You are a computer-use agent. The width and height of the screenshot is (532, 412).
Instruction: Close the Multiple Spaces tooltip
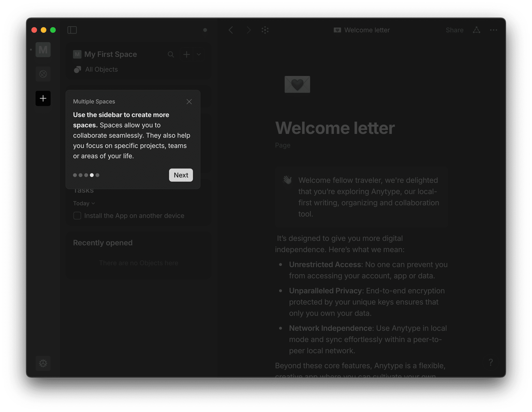click(189, 102)
